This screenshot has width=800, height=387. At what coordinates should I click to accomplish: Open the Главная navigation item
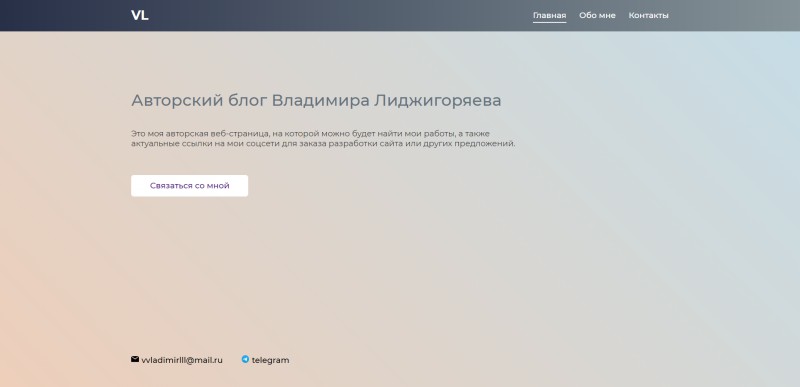tap(549, 15)
